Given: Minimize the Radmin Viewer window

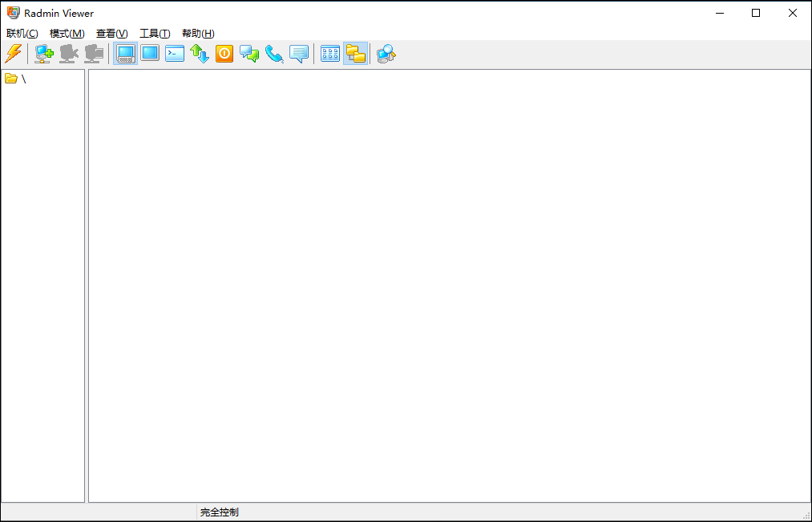Looking at the screenshot, I should click(x=719, y=13).
